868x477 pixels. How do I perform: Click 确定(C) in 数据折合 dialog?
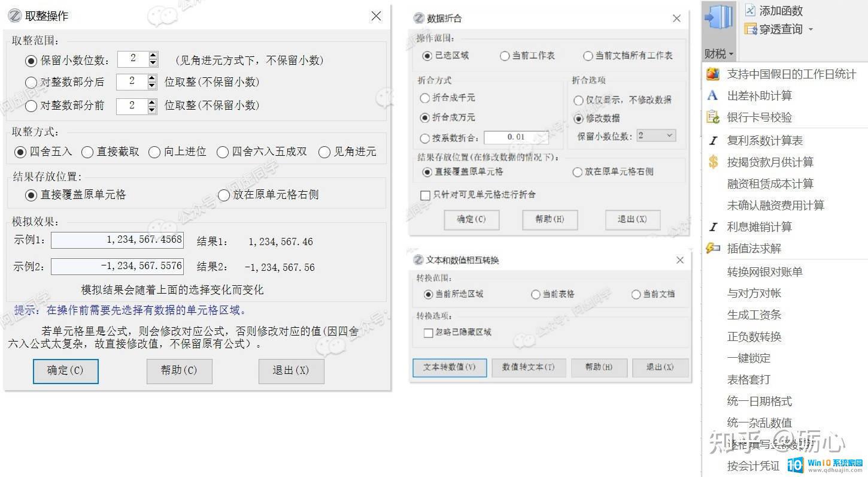click(x=471, y=219)
